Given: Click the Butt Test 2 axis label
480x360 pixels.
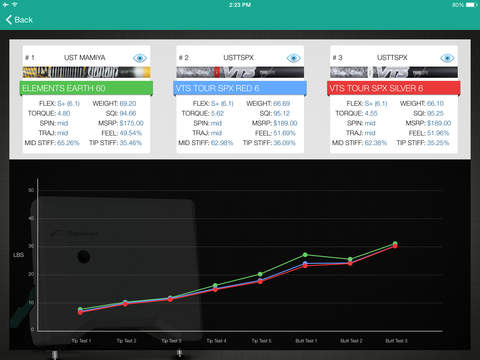Looking at the screenshot, I should [351, 341].
